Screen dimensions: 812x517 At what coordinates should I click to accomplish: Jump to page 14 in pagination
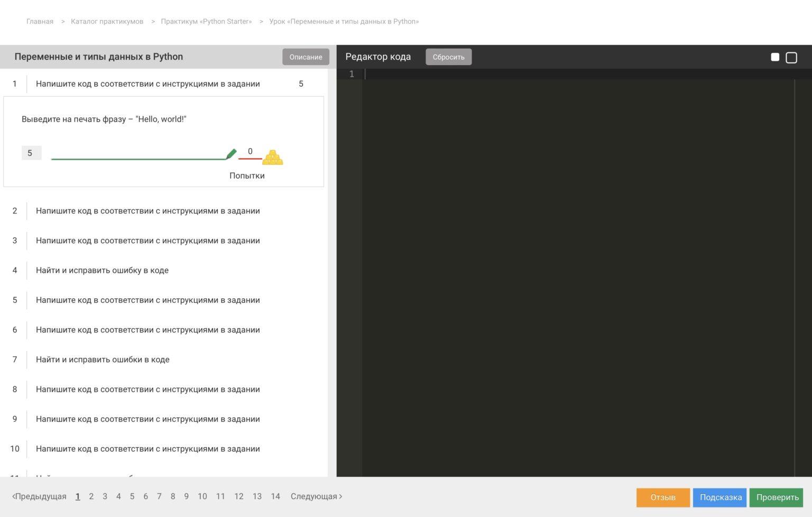point(275,496)
